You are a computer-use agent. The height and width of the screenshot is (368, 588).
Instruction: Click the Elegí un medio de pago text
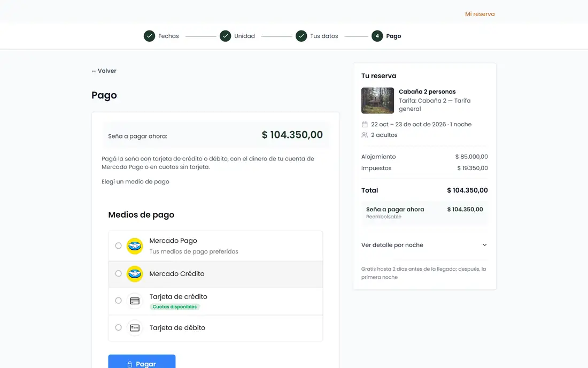(135, 181)
